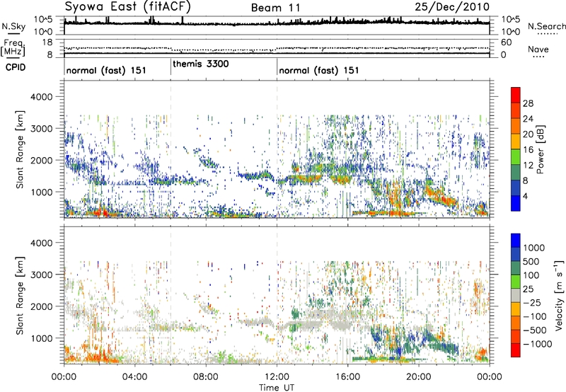
Task: Click the blue top band of Velocity colorbar
Action: tap(516, 241)
